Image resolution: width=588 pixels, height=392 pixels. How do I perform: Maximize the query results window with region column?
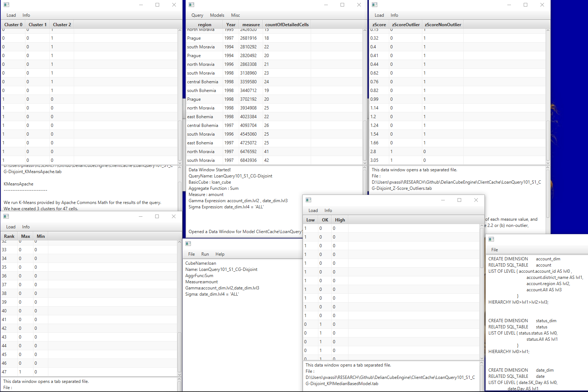tap(342, 5)
